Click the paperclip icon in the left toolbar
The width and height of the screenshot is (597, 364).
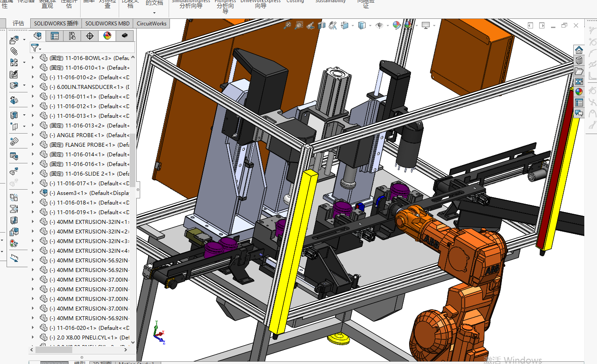point(14,51)
